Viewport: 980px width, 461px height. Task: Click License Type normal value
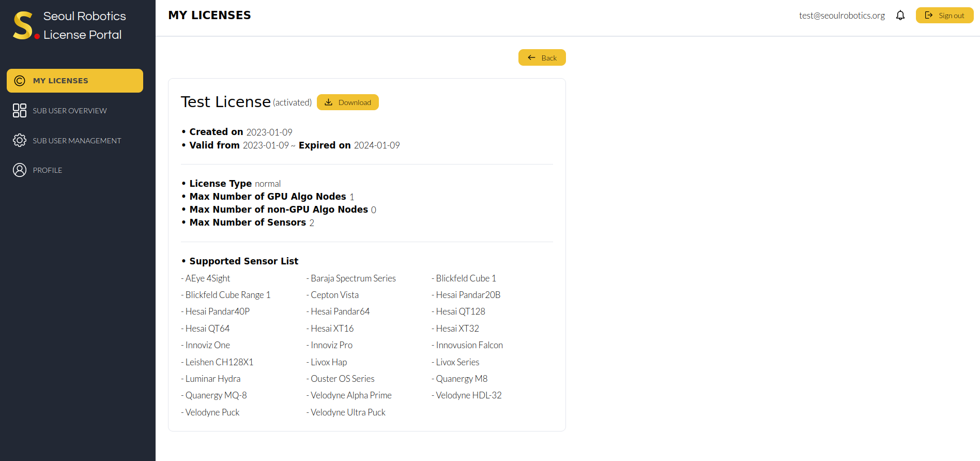268,184
